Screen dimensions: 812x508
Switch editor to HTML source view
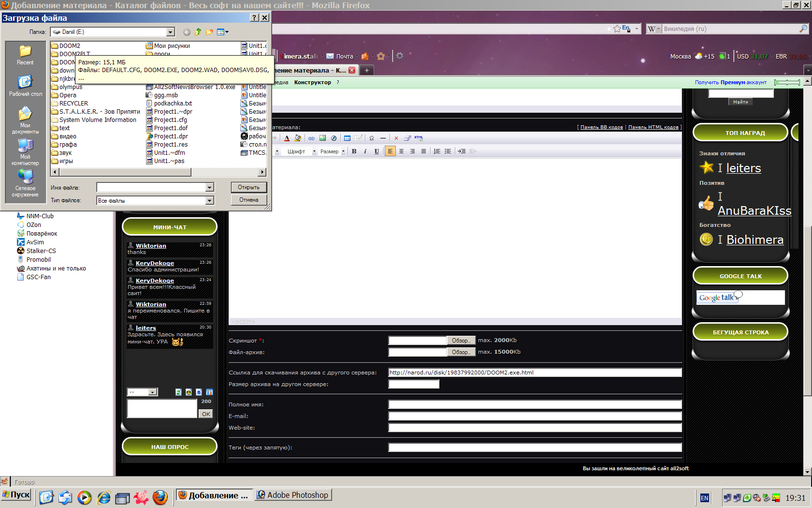tap(419, 138)
